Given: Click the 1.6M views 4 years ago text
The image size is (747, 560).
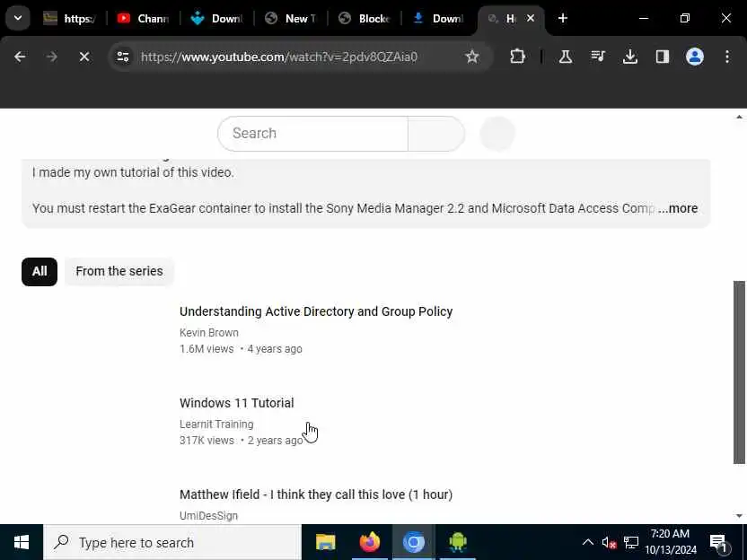Looking at the screenshot, I should [x=241, y=349].
